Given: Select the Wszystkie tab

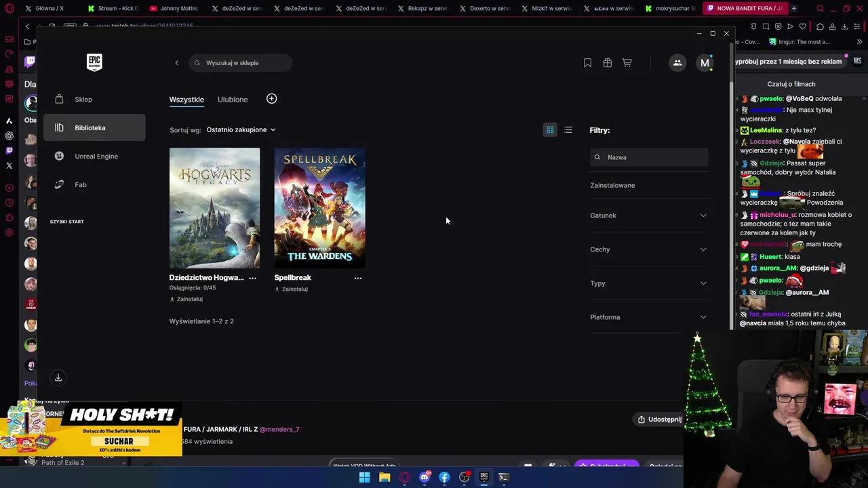Looking at the screenshot, I should click(186, 100).
